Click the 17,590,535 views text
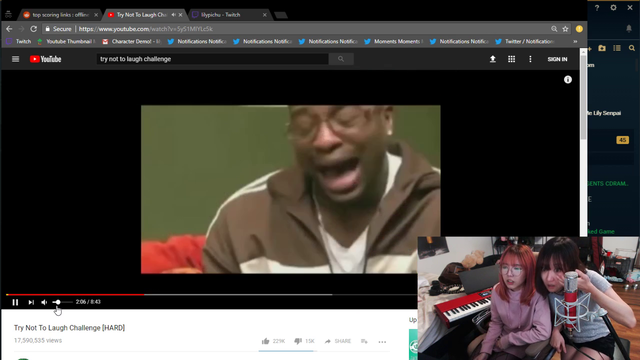Image resolution: width=640 pixels, height=360 pixels. [38, 340]
